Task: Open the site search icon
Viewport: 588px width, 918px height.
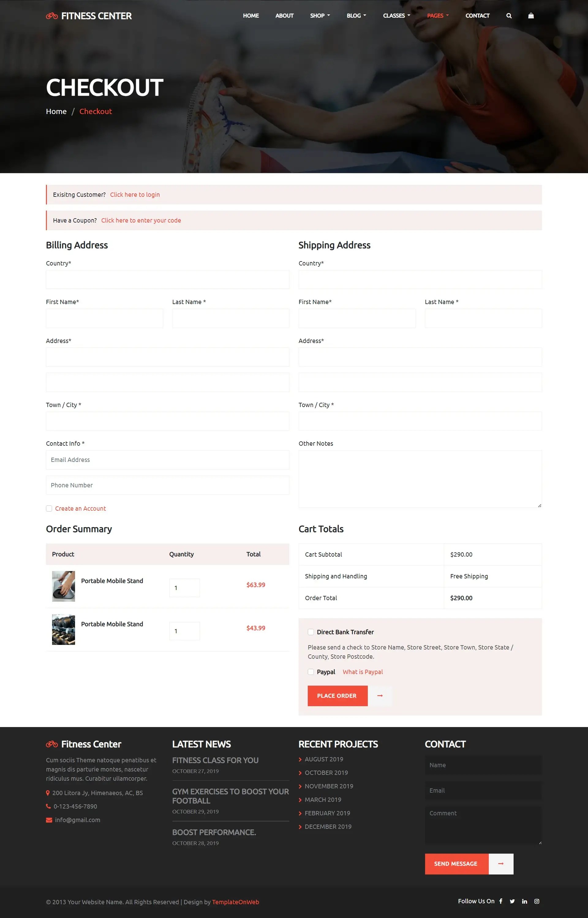Action: (x=509, y=16)
